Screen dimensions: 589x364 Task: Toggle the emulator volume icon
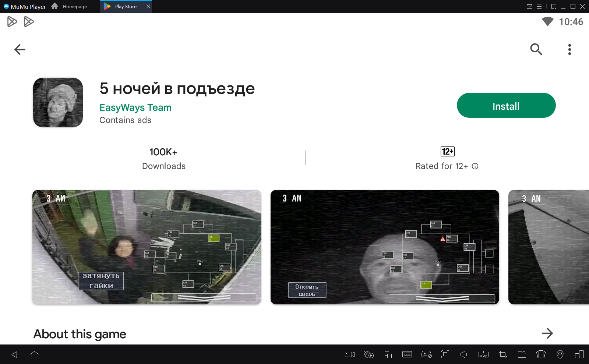tap(464, 354)
